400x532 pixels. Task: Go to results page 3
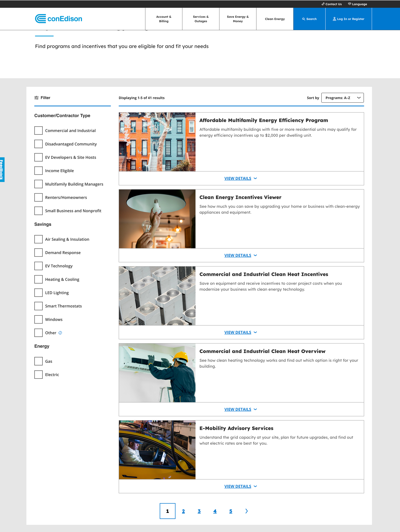click(199, 511)
